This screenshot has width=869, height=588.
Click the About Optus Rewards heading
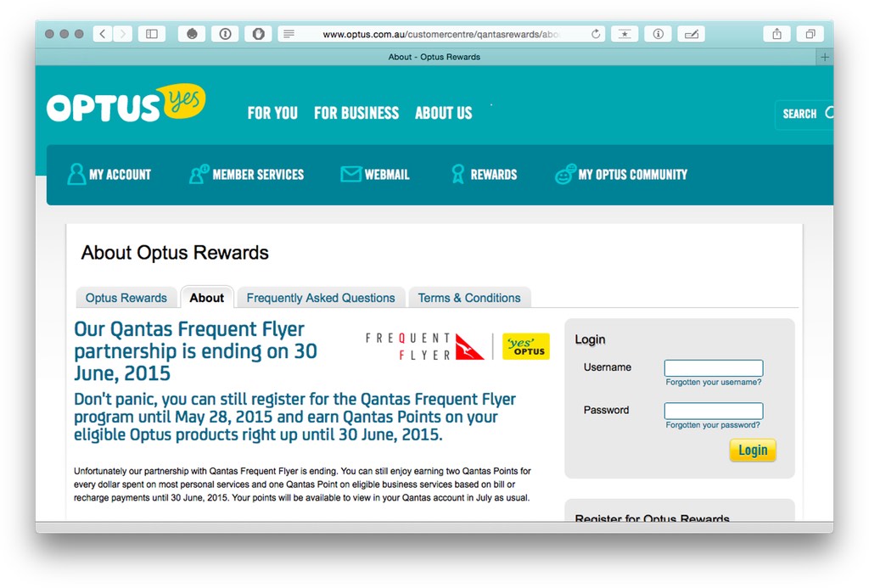click(x=175, y=253)
